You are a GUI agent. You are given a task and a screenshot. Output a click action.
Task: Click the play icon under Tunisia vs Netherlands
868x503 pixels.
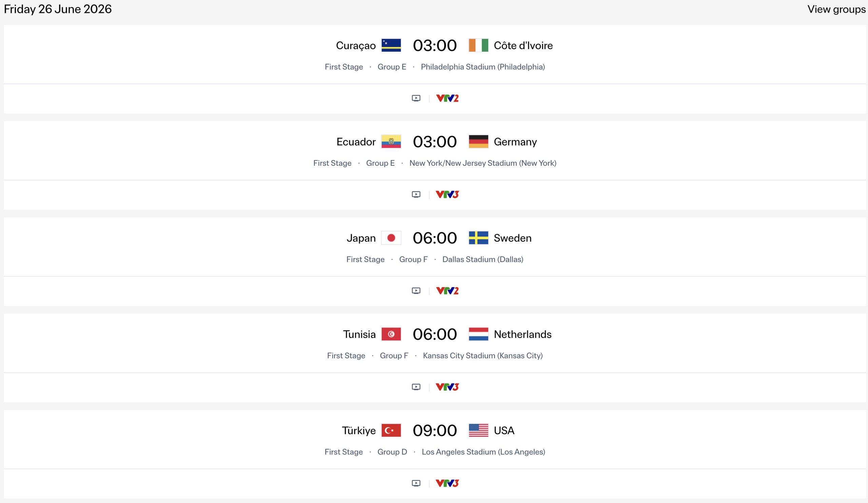coord(416,387)
